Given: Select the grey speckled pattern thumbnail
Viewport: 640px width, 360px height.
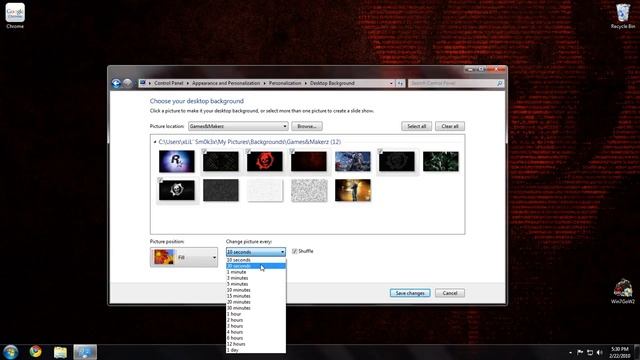Looking at the screenshot, I should [x=309, y=190].
